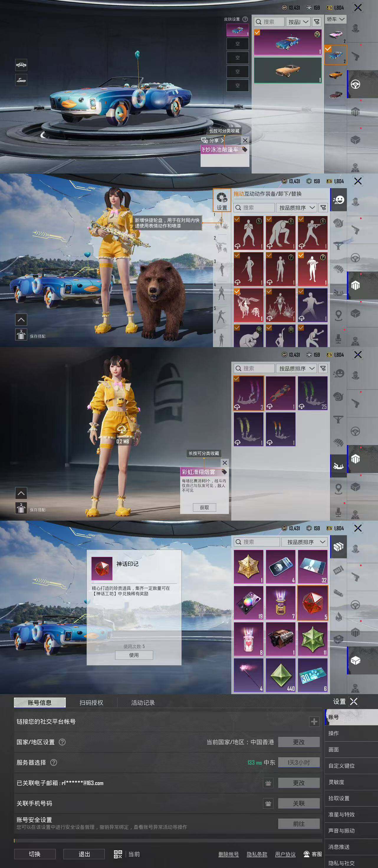
Task: Click the 获取 button for rainbow smoke
Action: click(x=204, y=507)
